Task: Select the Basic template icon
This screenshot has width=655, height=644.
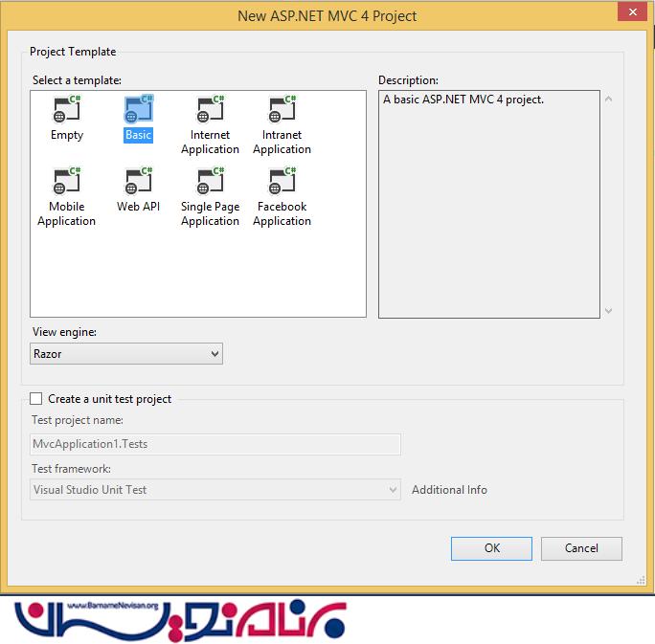Action: [139, 109]
